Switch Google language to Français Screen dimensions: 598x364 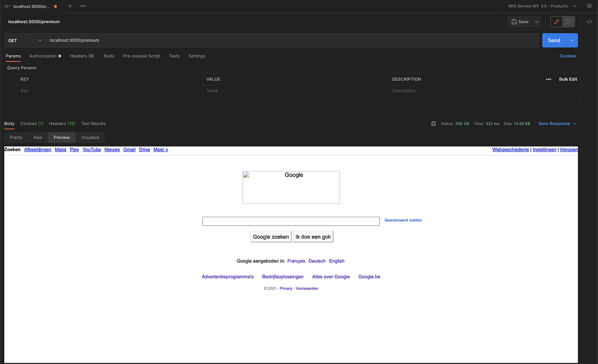pyautogui.click(x=296, y=261)
